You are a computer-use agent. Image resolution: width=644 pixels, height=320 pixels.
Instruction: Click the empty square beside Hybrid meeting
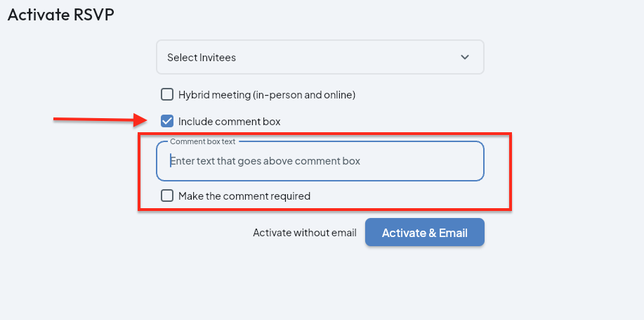pos(167,94)
